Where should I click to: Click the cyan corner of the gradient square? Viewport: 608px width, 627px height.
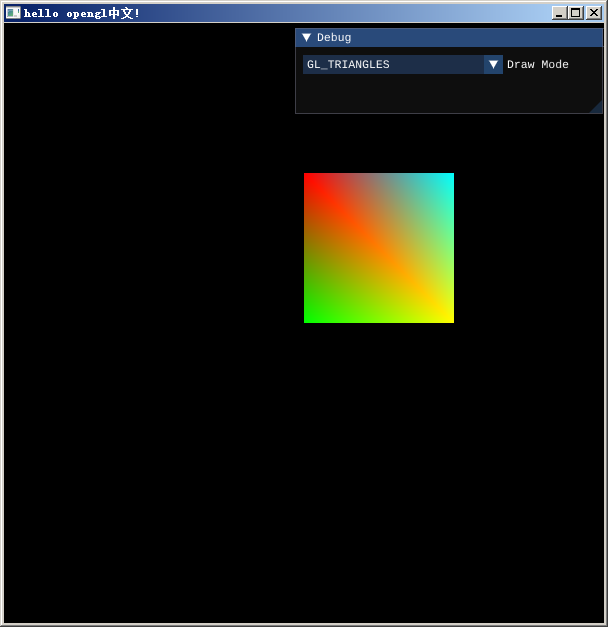click(448, 179)
